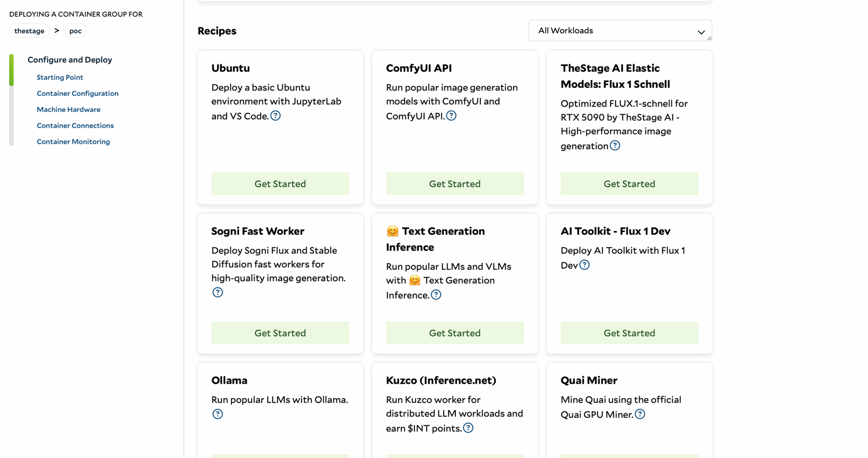Open help icon on Kuzco recipe card
Screen dimensions: 868x458
[468, 428]
